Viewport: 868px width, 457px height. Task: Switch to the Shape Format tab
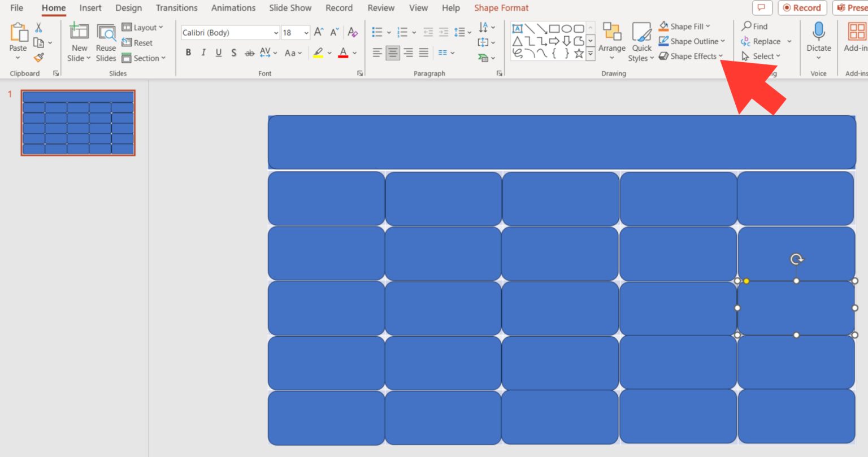pyautogui.click(x=501, y=7)
